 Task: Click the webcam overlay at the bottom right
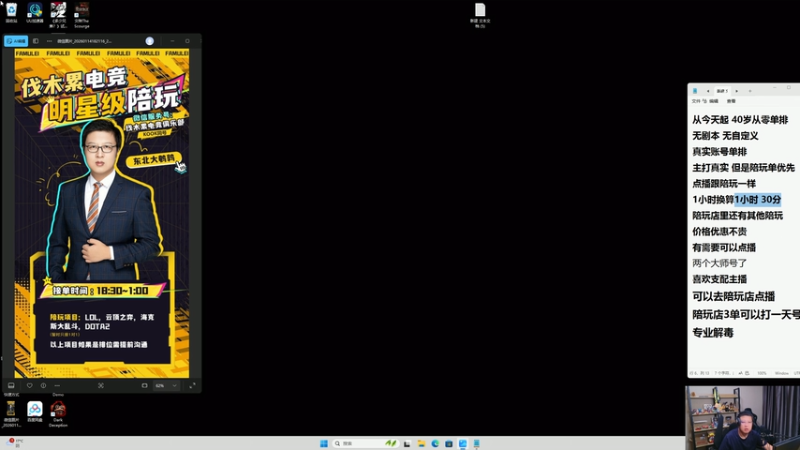[x=742, y=417]
